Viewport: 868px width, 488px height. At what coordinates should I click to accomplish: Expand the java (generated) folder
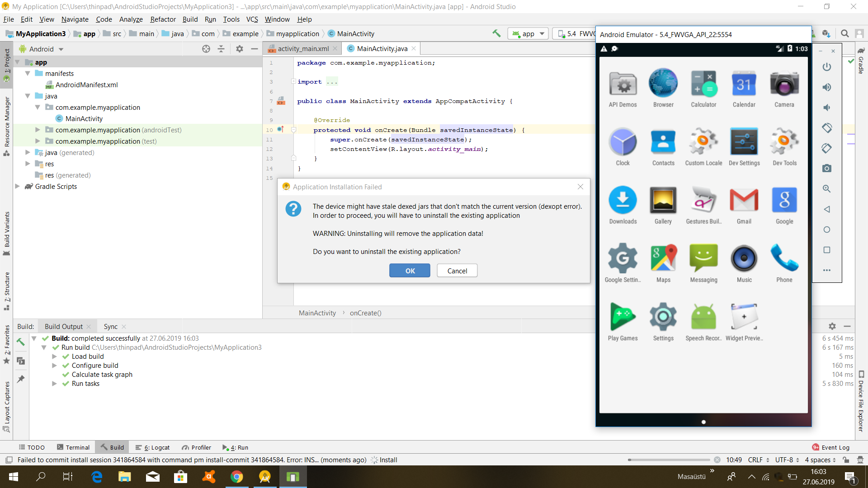[28, 152]
